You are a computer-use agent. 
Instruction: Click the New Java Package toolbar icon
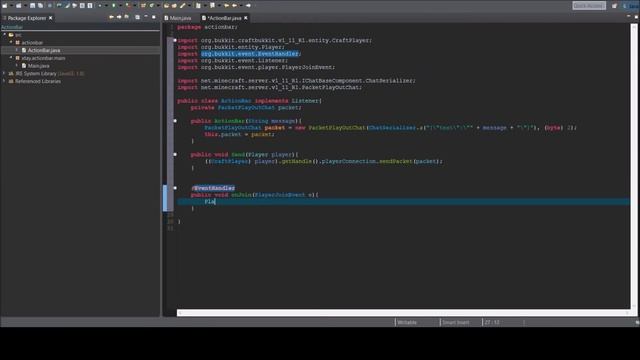(143, 6)
